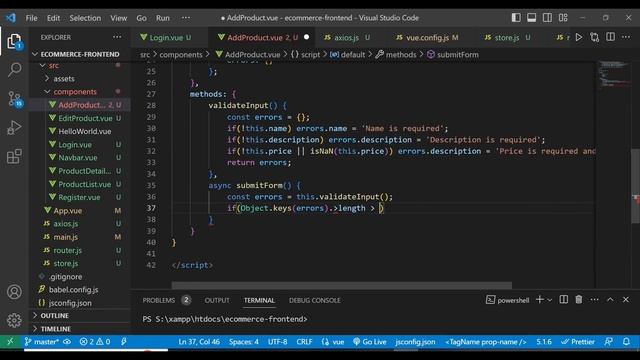640x360 pixels.
Task: Open notifications bell icon
Action: 626,342
